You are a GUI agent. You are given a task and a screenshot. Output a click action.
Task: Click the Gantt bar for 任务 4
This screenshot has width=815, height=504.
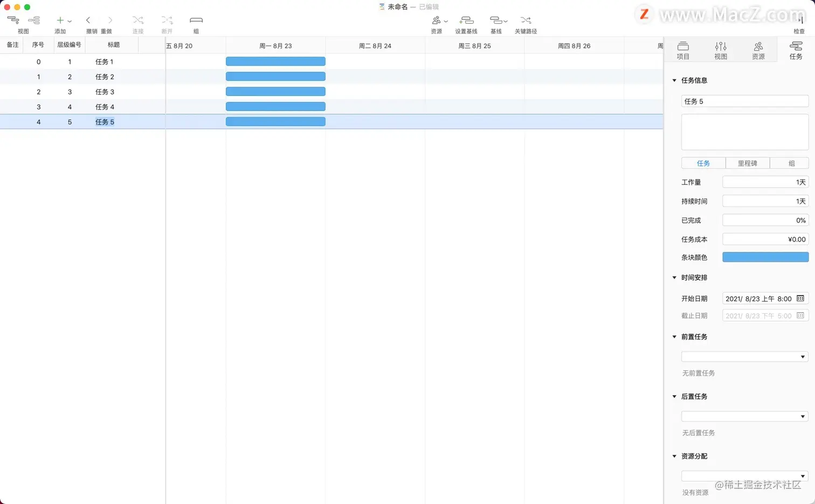[275, 107]
